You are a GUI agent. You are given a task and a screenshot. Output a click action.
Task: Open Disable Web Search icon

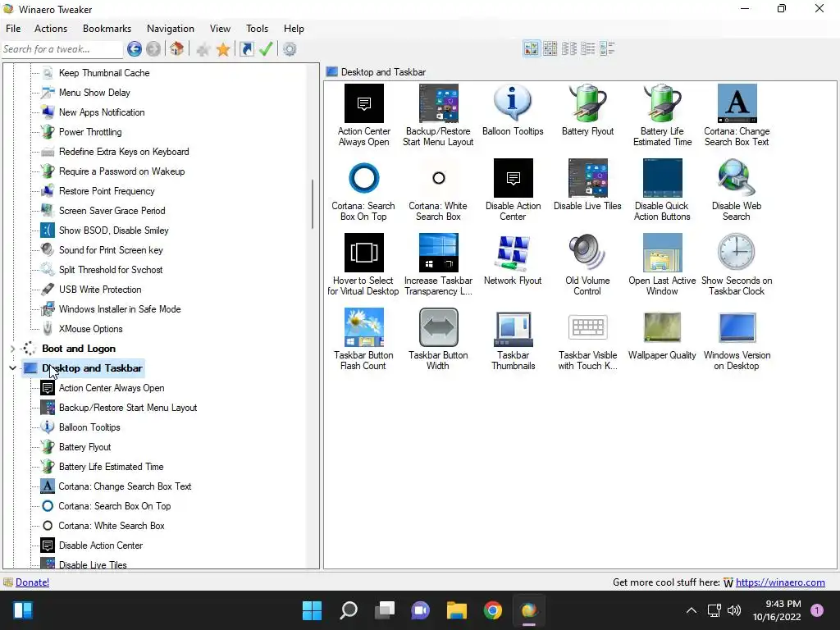[x=737, y=178]
